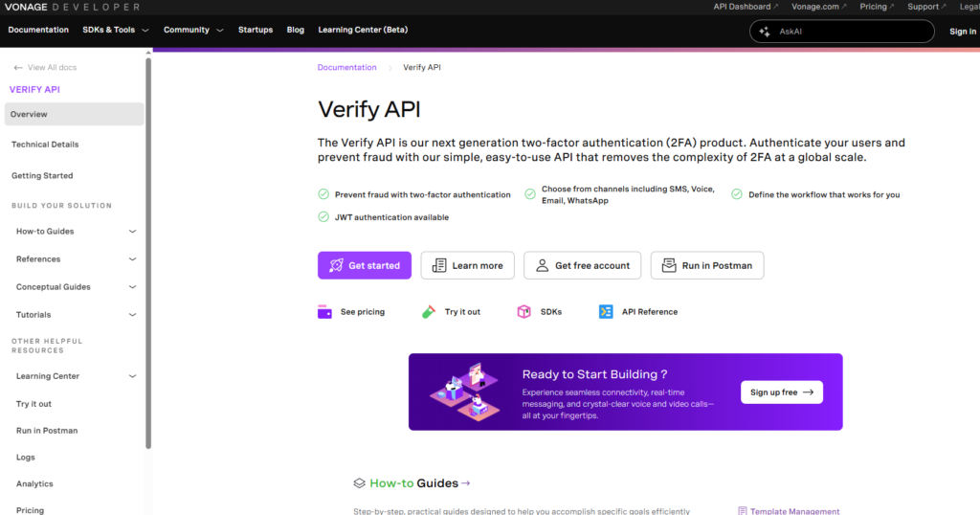Open the Community dropdown menu
980x515 pixels.
[193, 30]
